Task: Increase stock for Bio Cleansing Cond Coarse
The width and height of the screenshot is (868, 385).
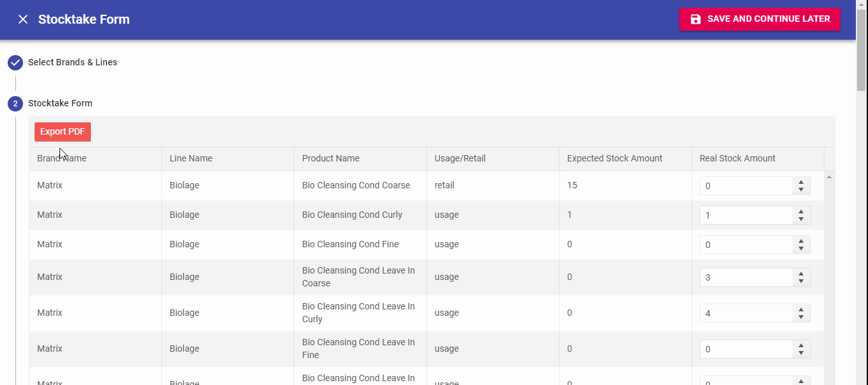Action: (x=801, y=182)
